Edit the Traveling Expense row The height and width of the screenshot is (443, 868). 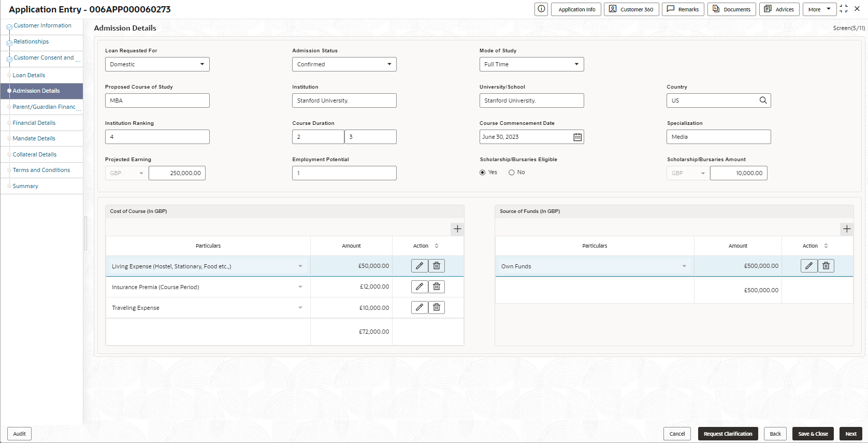pyautogui.click(x=419, y=307)
